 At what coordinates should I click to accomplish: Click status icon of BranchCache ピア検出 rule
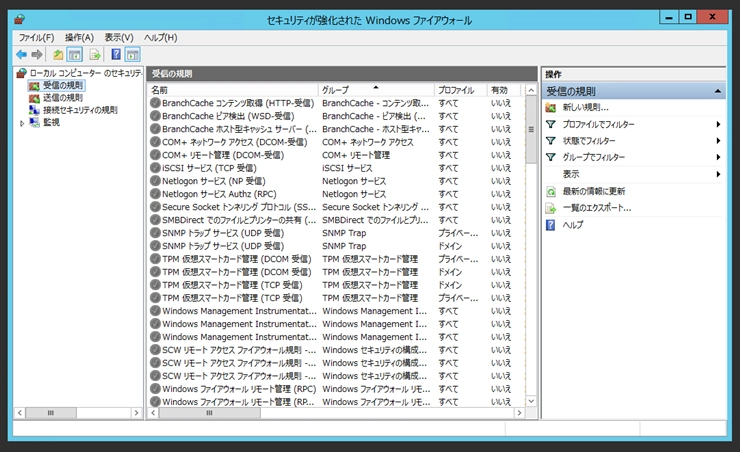pos(155,116)
